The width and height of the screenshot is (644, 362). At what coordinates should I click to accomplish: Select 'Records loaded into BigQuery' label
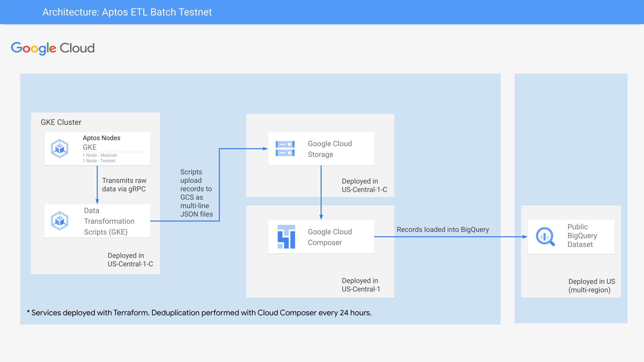tap(443, 229)
